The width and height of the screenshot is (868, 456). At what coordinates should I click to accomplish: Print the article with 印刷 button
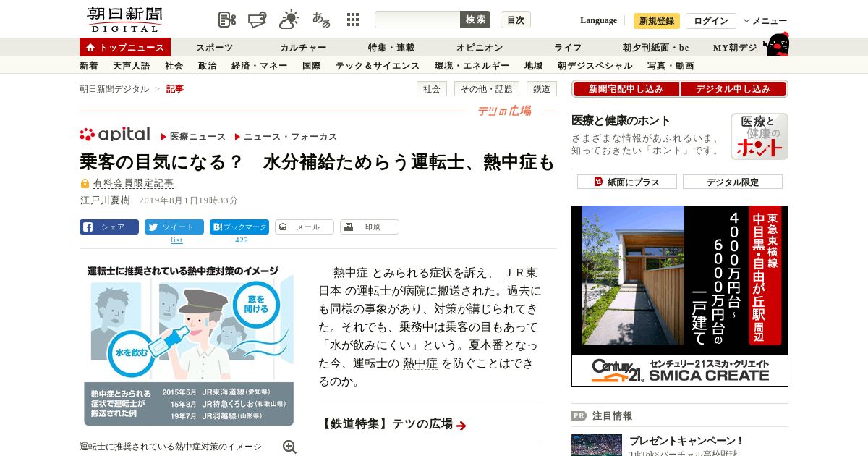[370, 227]
